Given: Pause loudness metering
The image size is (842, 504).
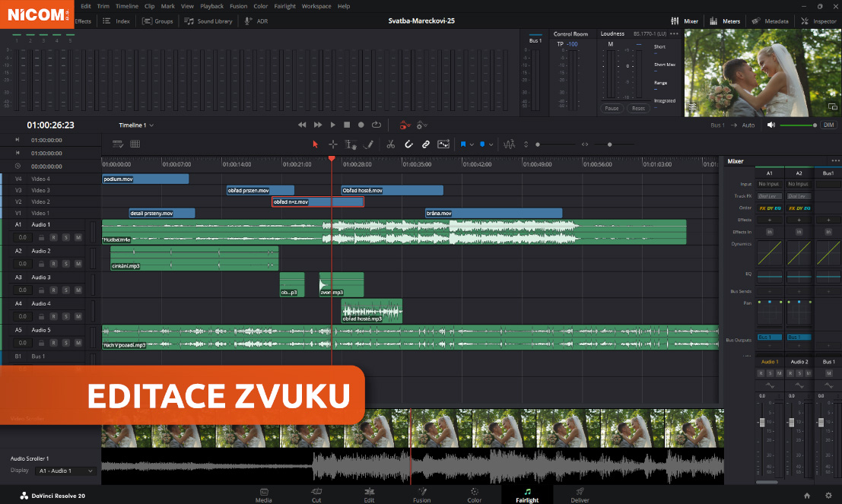Looking at the screenshot, I should click(x=612, y=109).
